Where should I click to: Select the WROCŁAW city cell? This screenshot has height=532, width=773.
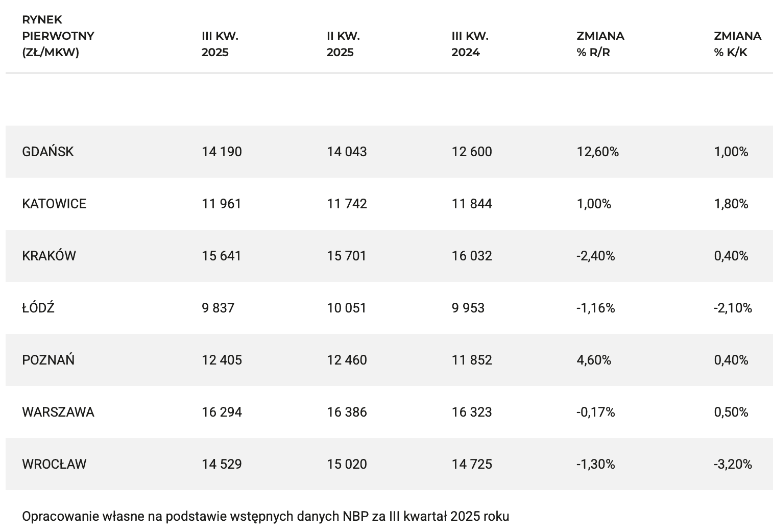[x=54, y=464]
